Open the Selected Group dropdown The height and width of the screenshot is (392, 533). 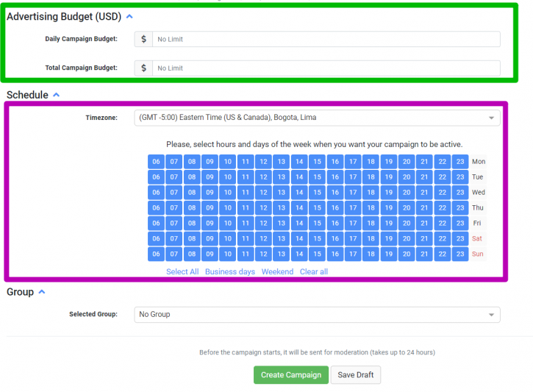pos(317,315)
